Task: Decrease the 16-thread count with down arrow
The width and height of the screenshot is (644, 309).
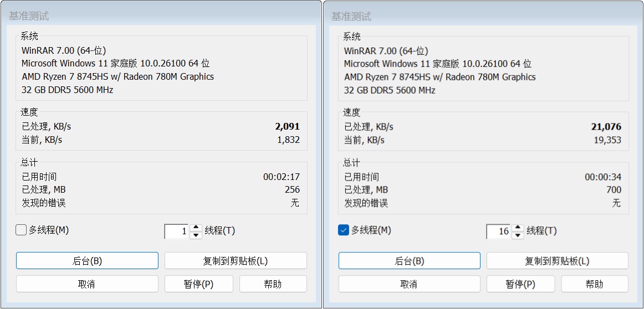Action: tap(518, 235)
